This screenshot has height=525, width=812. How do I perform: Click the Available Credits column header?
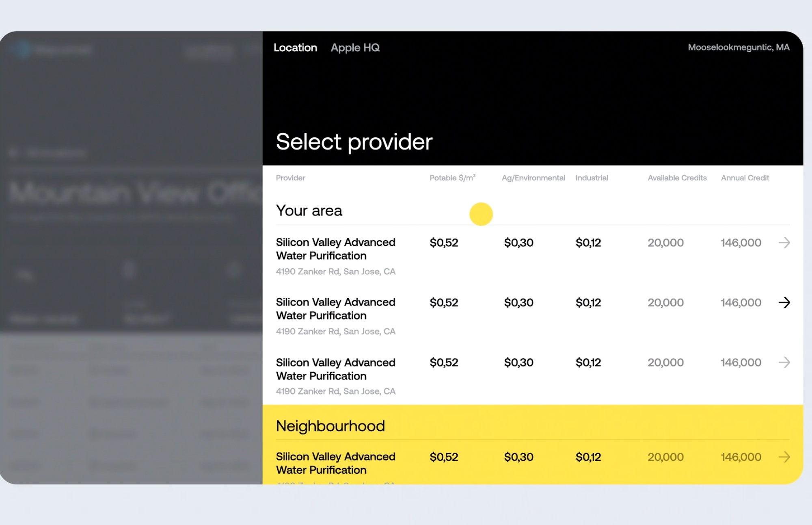pos(677,178)
